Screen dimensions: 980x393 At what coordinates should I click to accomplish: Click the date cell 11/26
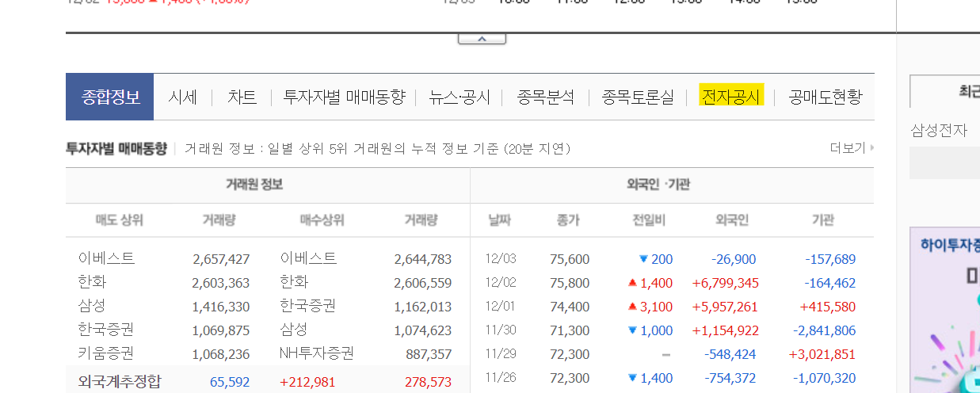[499, 378]
